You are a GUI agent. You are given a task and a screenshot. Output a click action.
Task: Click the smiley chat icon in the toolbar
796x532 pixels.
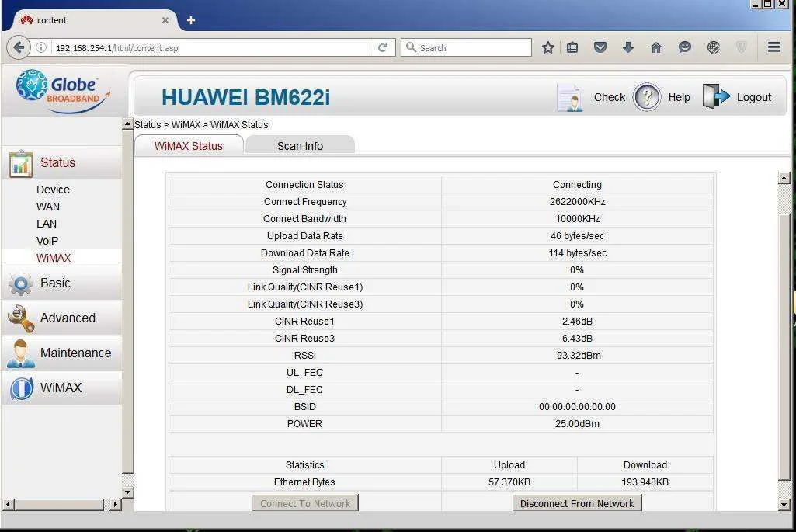(x=685, y=47)
